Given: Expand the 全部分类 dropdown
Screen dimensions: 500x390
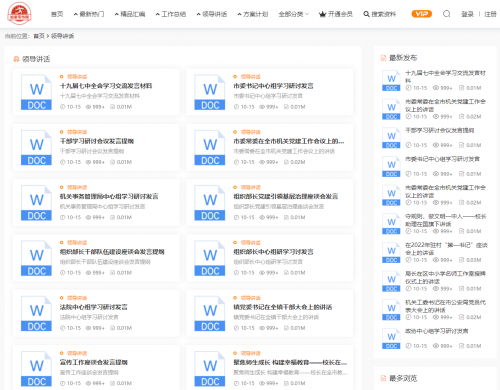Looking at the screenshot, I should 294,14.
